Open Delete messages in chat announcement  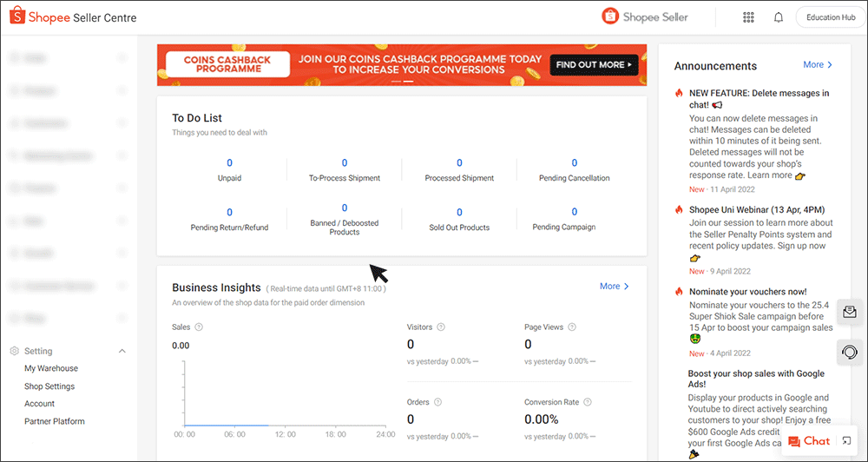click(759, 99)
